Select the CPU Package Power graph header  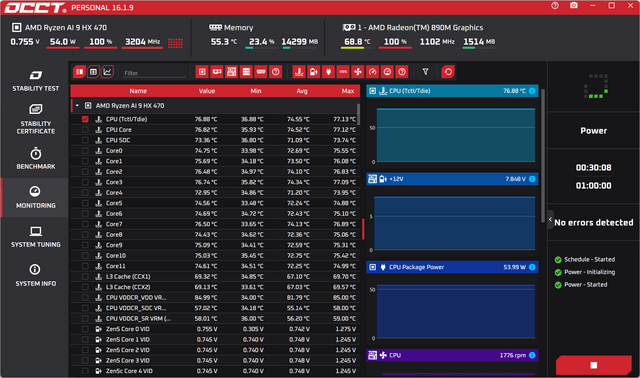tap(452, 267)
